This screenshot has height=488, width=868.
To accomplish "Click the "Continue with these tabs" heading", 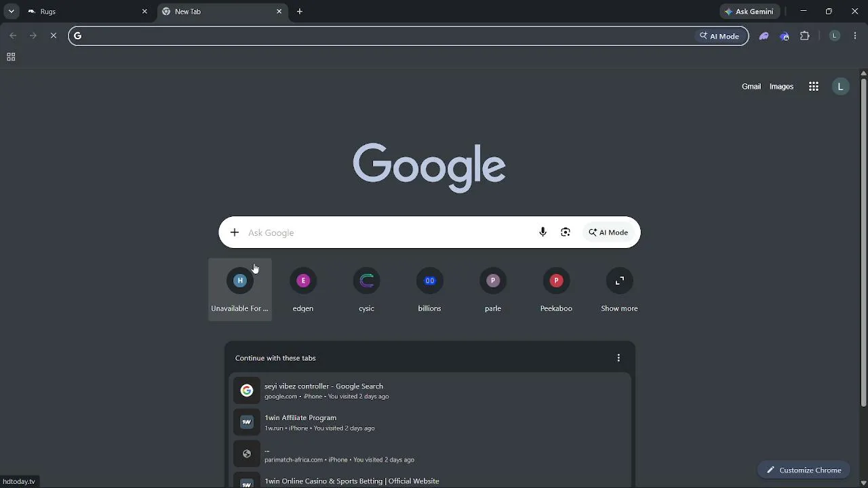I will (x=275, y=358).
